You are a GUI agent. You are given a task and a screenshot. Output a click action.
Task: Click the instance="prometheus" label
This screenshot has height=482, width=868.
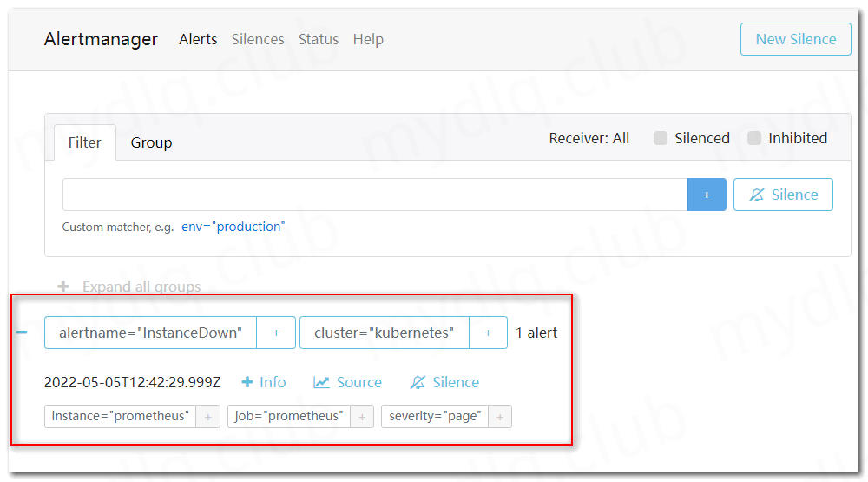[120, 416]
